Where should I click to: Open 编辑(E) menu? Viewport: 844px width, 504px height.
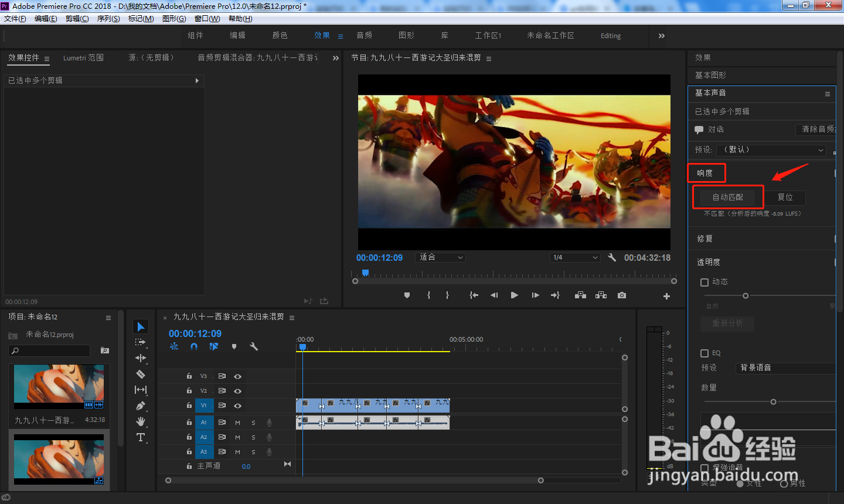pyautogui.click(x=46, y=19)
